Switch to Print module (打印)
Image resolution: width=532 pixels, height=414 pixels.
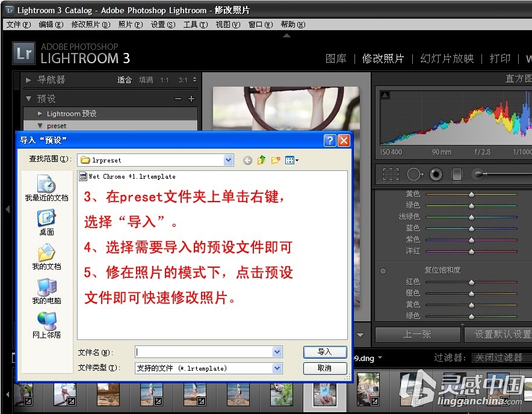click(500, 59)
